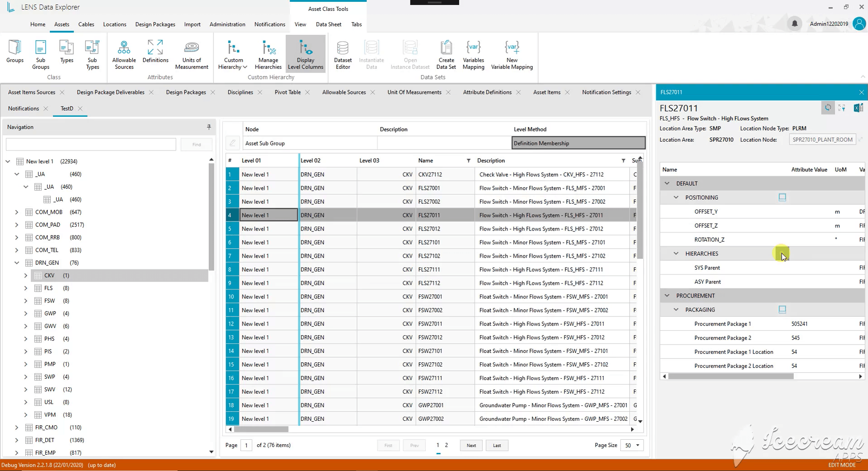Pin the Navigation panel

209,127
